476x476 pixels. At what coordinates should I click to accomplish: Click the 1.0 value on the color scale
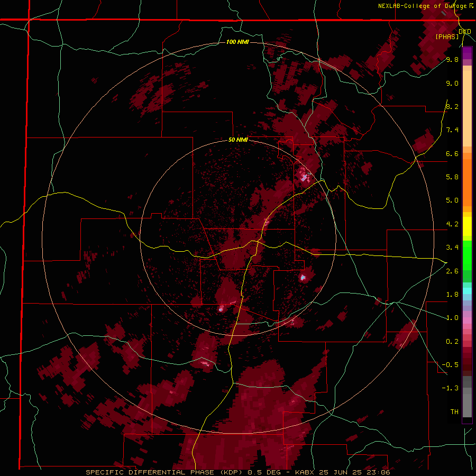pos(452,318)
